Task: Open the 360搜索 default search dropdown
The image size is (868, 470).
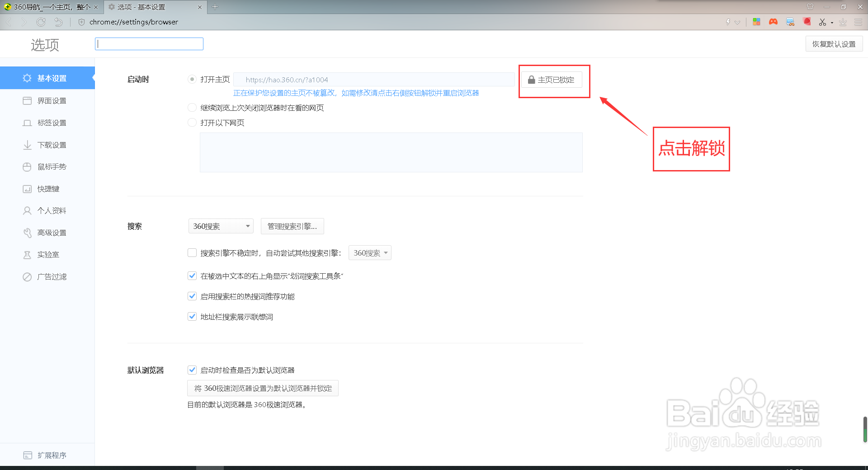Action: point(221,226)
